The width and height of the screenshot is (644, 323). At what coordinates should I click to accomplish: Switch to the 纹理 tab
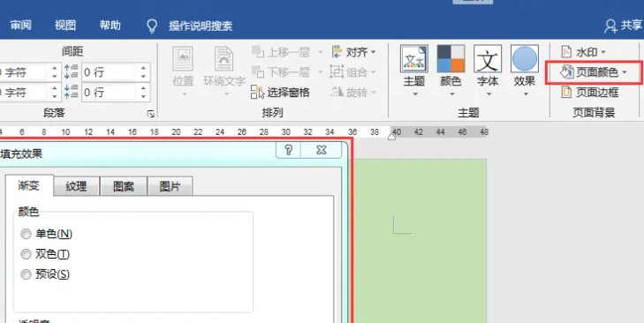77,187
